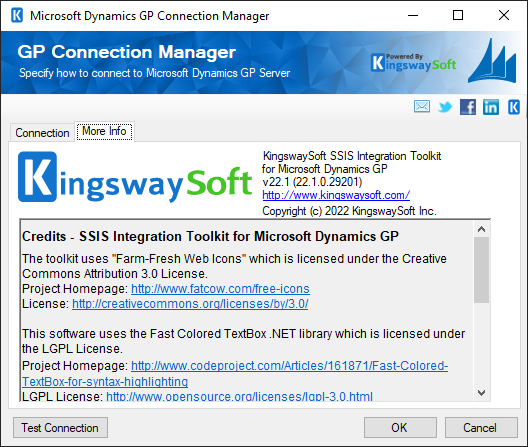
Task: Click the credits scrollbar up arrow
Action: (482, 229)
